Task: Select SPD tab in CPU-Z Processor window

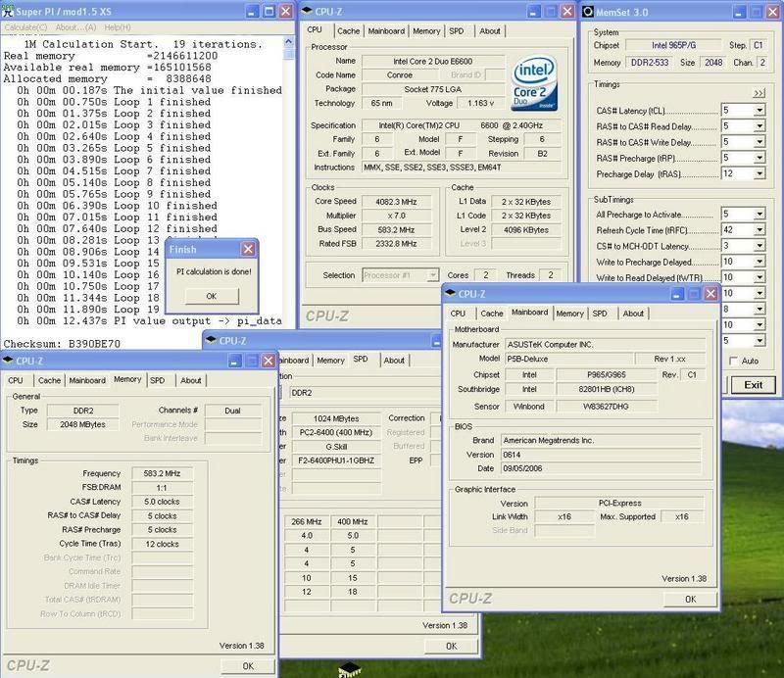Action: (x=456, y=31)
